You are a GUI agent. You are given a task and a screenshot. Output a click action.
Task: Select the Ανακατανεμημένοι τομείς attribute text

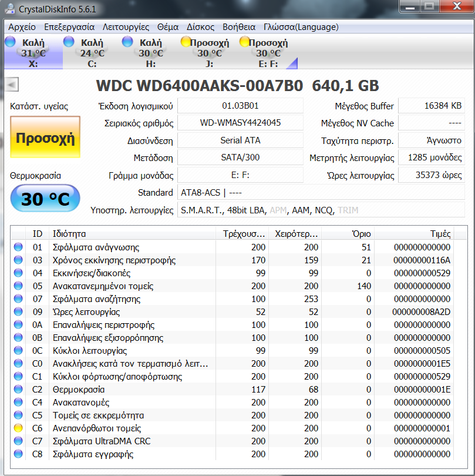click(x=103, y=286)
